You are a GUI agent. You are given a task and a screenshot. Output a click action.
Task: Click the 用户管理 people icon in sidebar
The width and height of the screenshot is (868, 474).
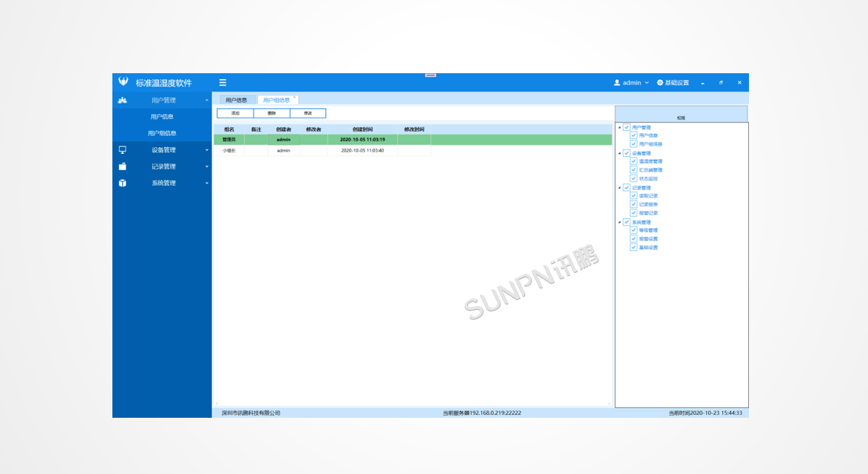123,100
